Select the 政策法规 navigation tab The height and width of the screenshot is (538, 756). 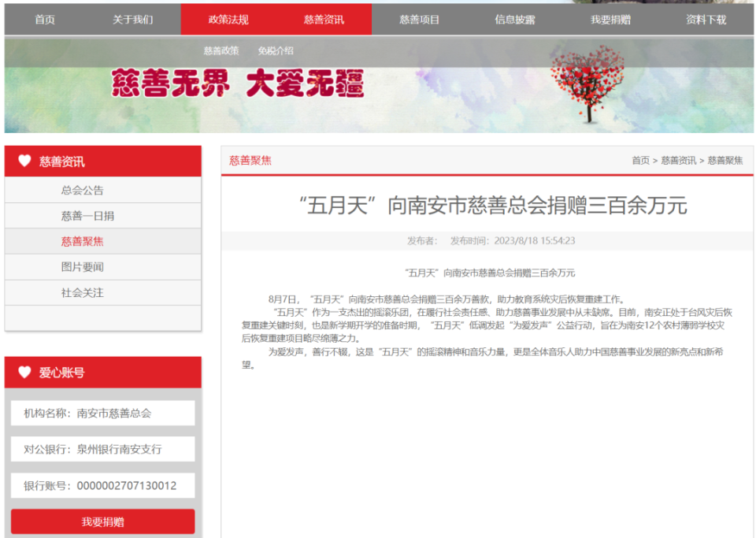228,19
